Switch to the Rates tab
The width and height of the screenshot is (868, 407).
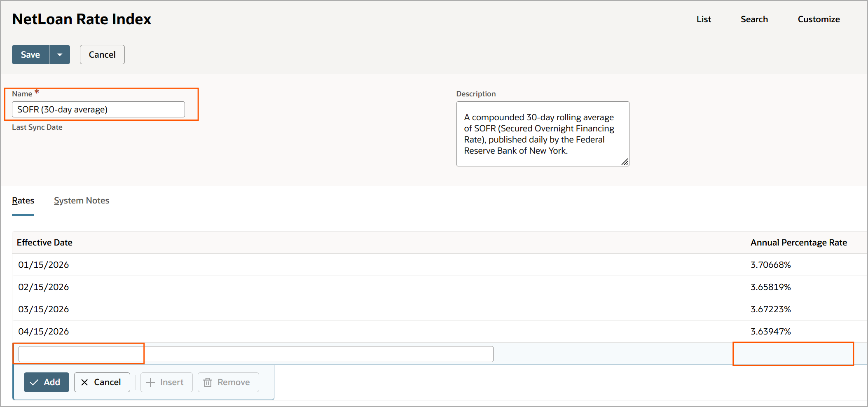[23, 201]
